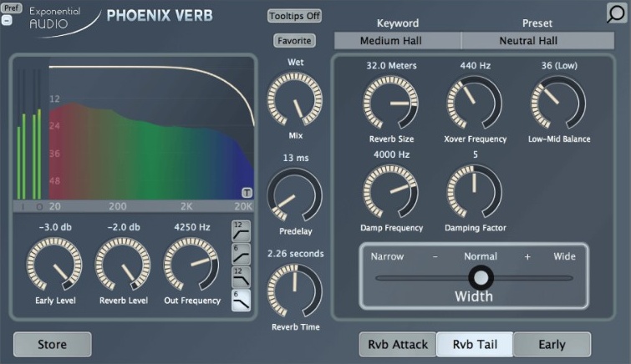Click the 2.26 seconds reverb time value
This screenshot has width=631, height=364.
click(x=295, y=254)
